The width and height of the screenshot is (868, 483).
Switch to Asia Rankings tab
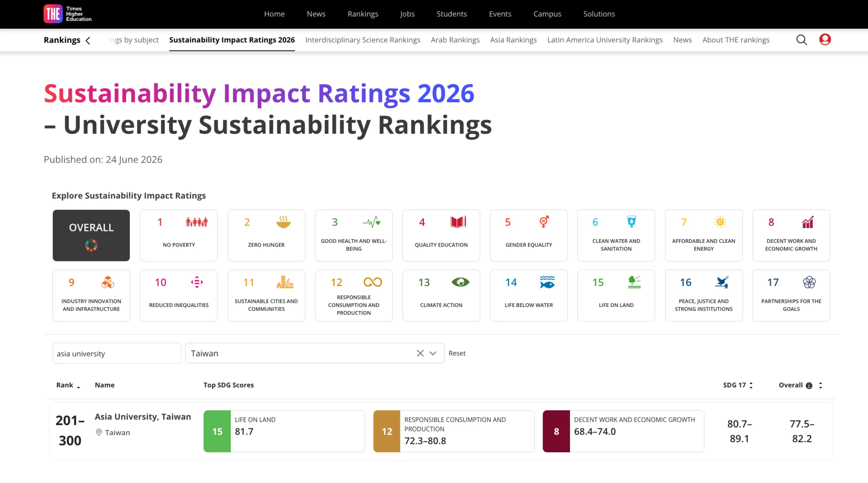point(513,40)
